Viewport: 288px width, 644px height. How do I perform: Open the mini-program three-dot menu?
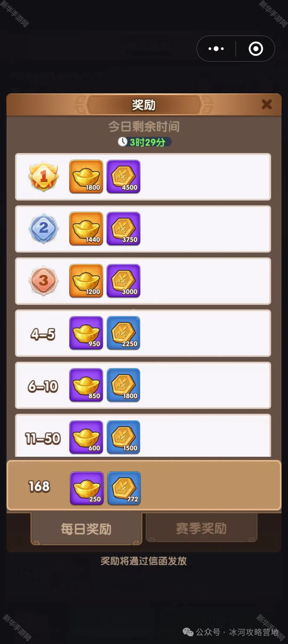(x=216, y=49)
